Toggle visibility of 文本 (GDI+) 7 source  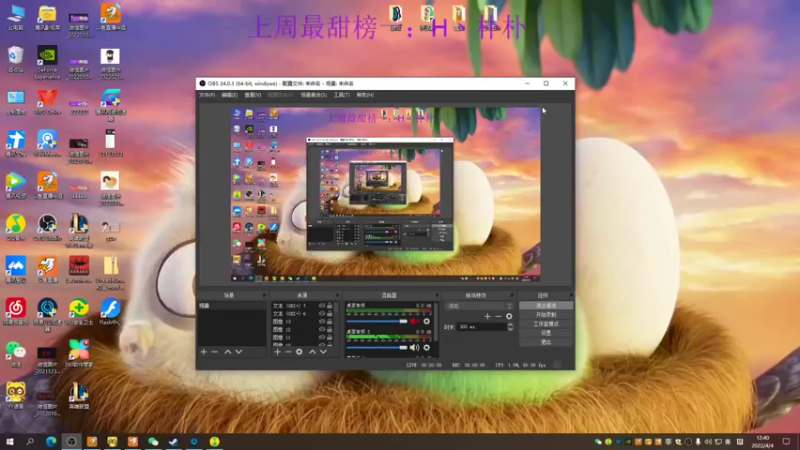(x=322, y=306)
